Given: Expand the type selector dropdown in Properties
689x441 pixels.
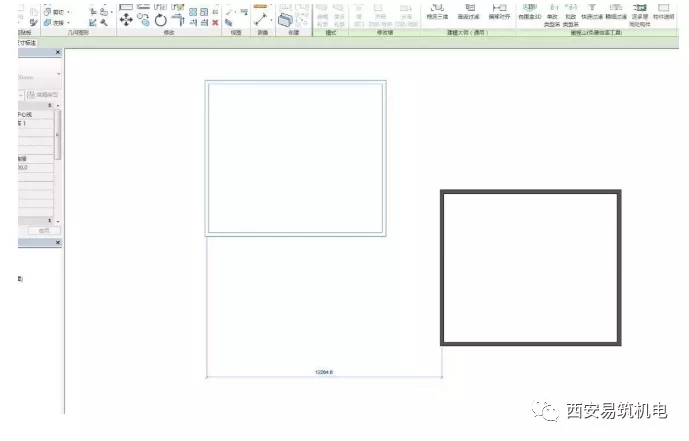Looking at the screenshot, I should (57, 75).
